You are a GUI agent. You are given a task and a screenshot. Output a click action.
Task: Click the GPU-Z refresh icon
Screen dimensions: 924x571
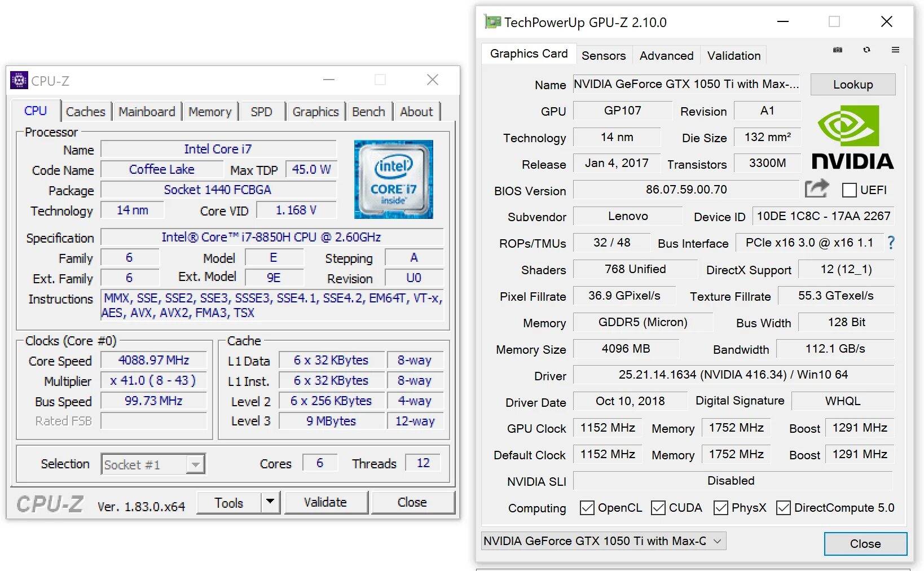click(x=866, y=50)
